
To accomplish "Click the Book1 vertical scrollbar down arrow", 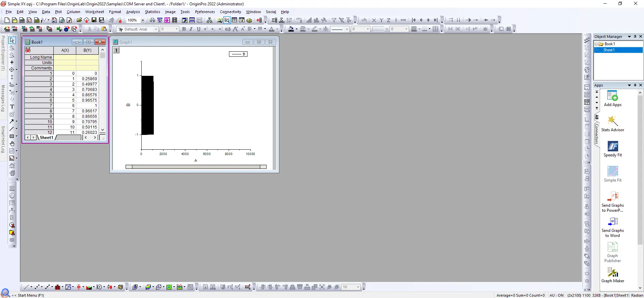I will [103, 130].
